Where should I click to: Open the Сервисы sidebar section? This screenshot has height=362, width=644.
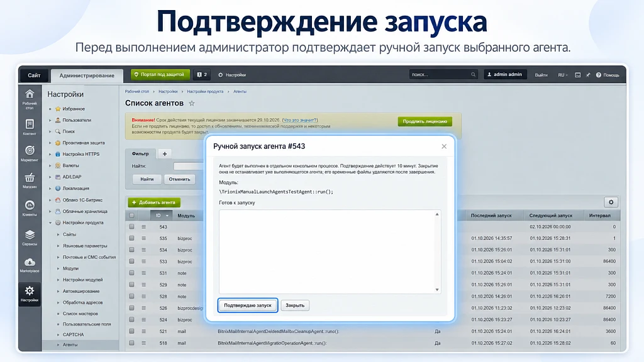pyautogui.click(x=30, y=238)
